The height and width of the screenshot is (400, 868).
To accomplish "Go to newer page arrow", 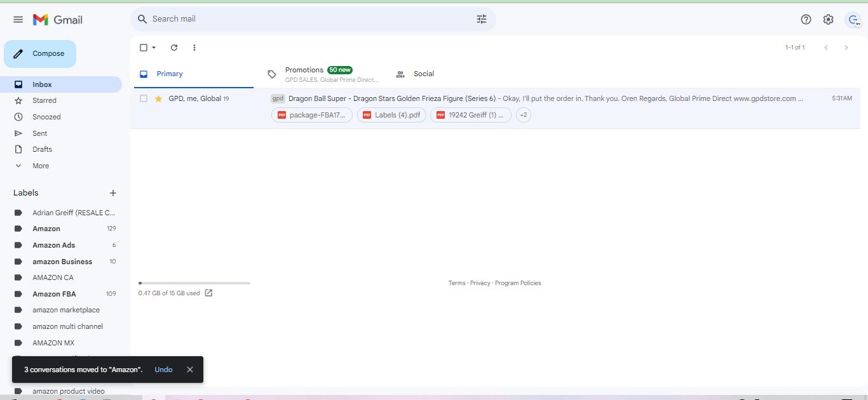I will point(826,48).
